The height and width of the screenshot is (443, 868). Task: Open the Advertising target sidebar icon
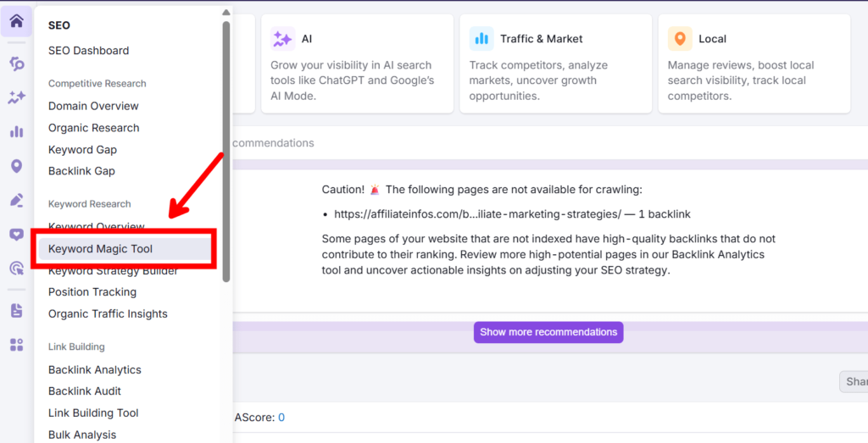point(17,269)
